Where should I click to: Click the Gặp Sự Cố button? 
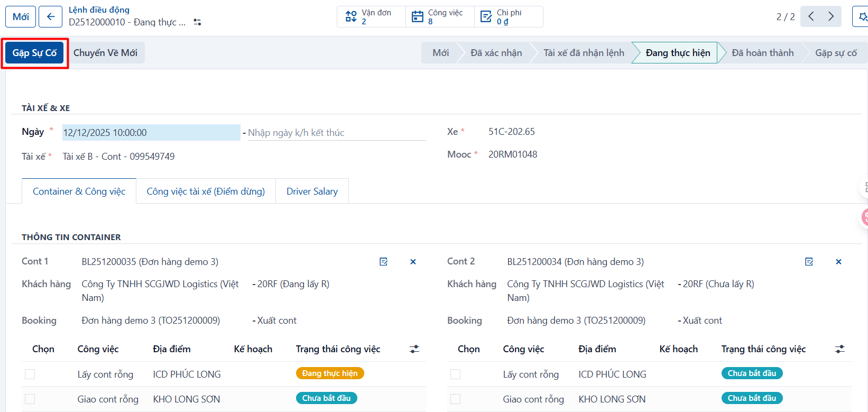35,53
